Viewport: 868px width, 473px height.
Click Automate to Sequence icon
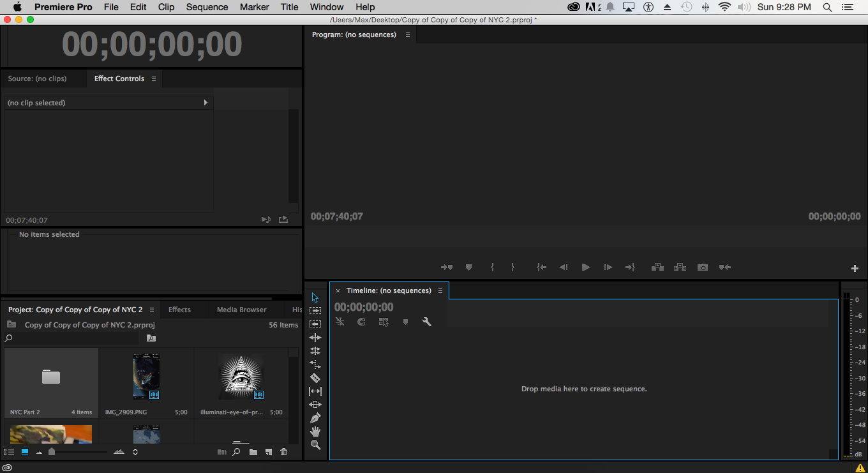(x=222, y=452)
